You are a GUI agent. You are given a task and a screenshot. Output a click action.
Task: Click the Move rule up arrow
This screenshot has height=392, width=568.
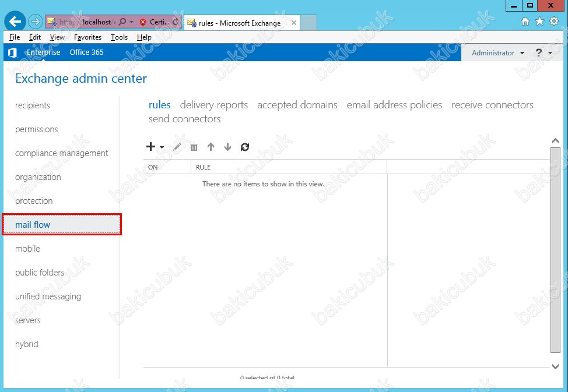[211, 147]
